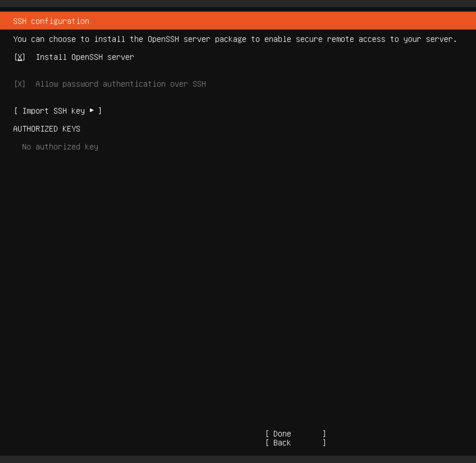Image resolution: width=476 pixels, height=463 pixels.
Task: Open the Import SSH key menu
Action: click(x=58, y=111)
